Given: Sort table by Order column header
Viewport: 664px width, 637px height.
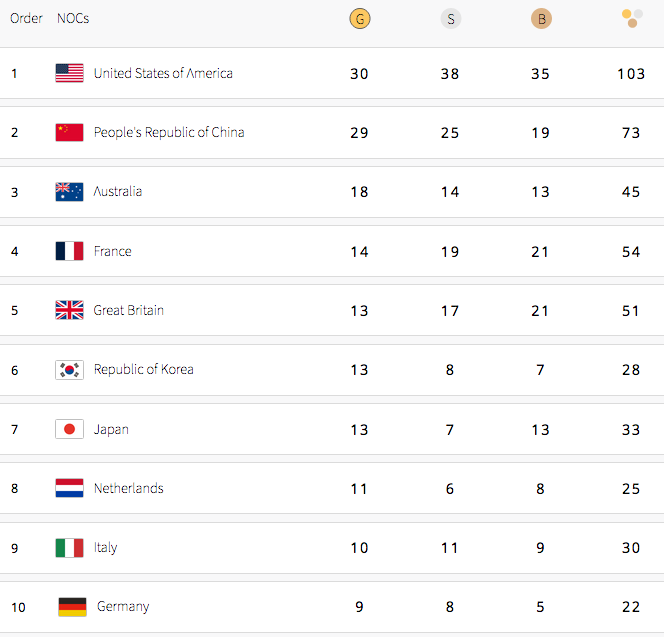Looking at the screenshot, I should 26,19.
